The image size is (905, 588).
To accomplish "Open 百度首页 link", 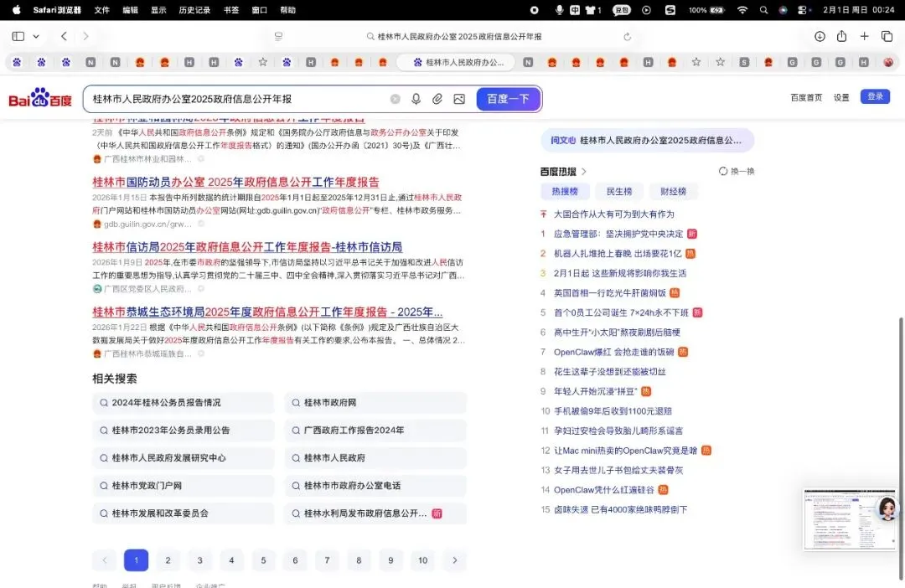I will pyautogui.click(x=806, y=97).
